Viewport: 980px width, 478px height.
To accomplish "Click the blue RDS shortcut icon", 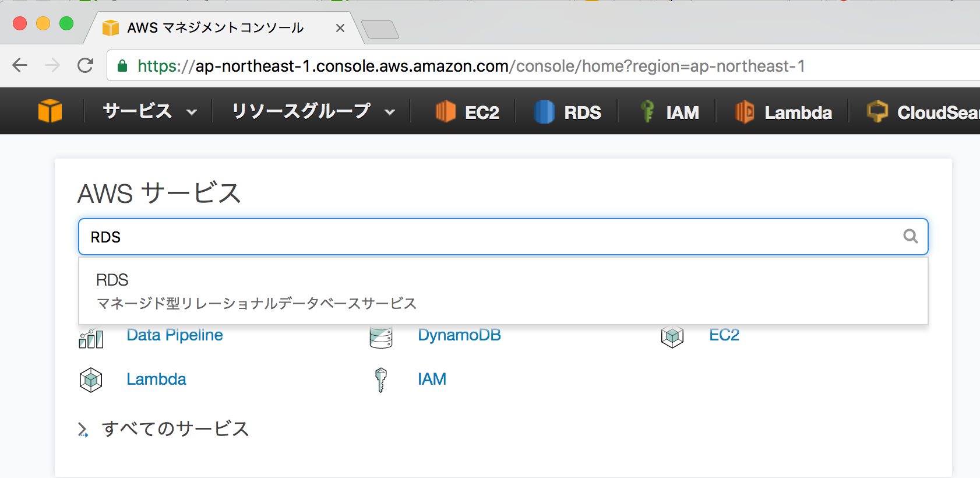I will (544, 111).
